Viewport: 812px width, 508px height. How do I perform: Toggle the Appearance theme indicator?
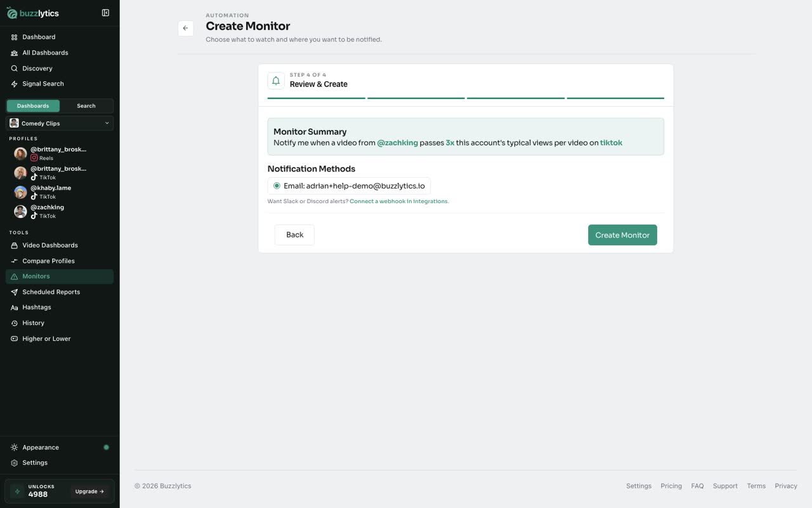106,447
